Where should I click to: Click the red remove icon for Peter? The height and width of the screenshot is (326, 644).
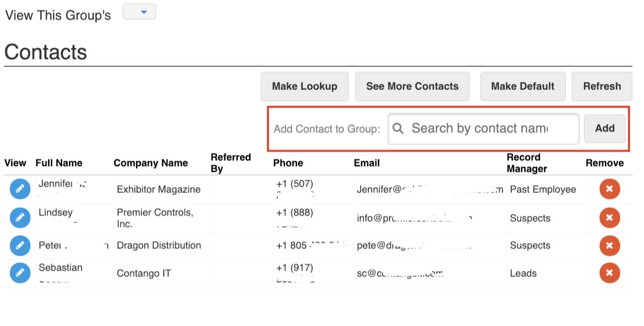609,246
